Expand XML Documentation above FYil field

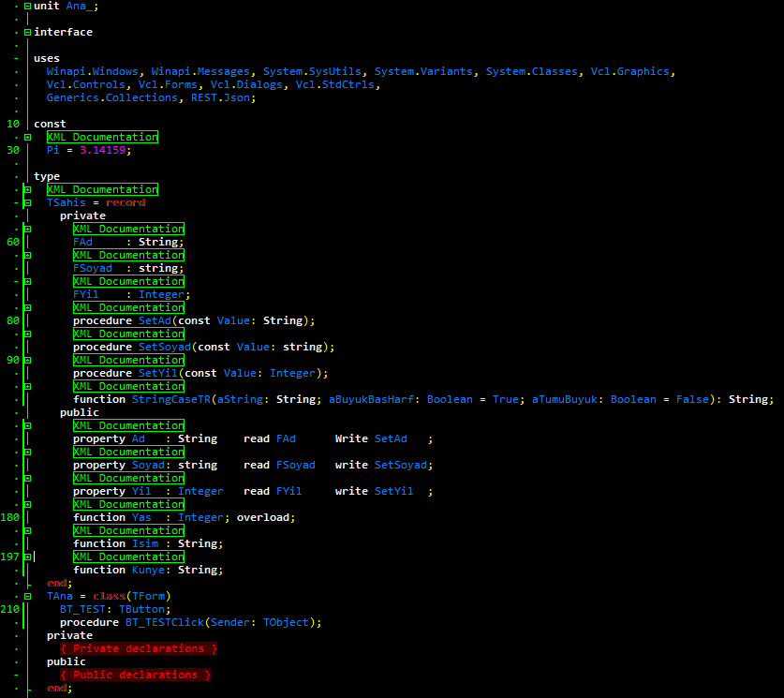(x=28, y=281)
